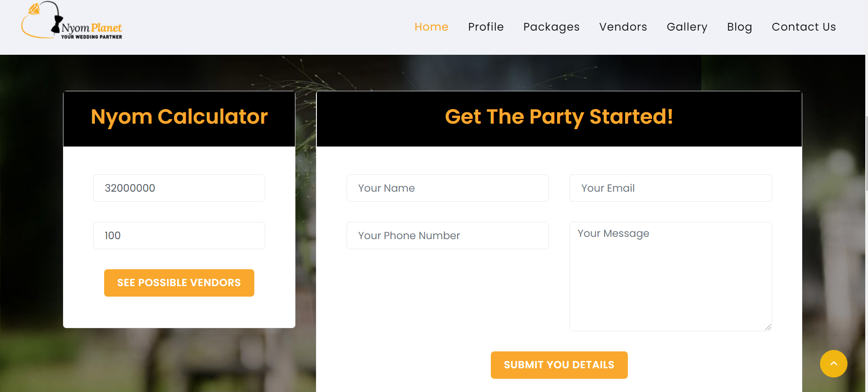Click the Nyom Calculator heading

179,117
